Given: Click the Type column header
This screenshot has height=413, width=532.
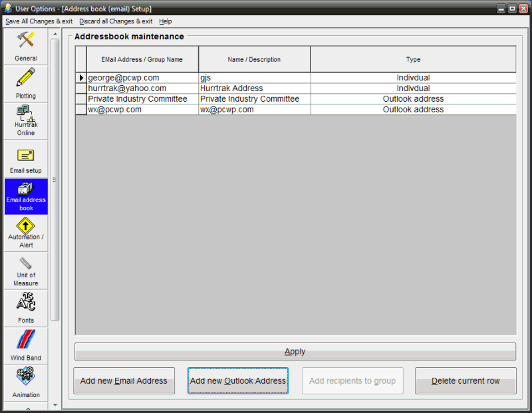Looking at the screenshot, I should pos(413,59).
